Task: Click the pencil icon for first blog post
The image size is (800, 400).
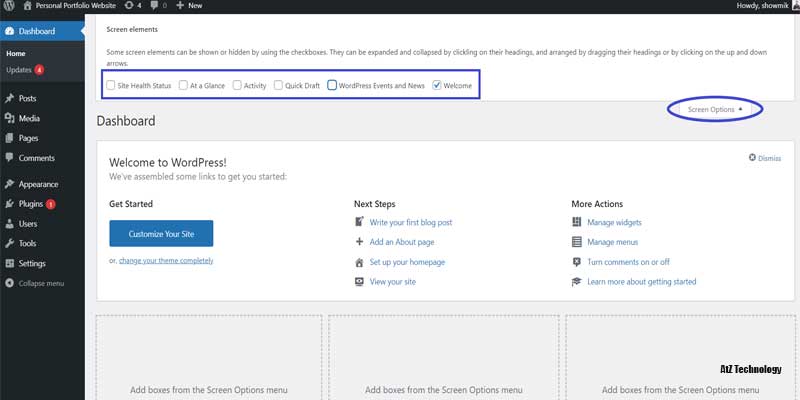Action: [359, 222]
